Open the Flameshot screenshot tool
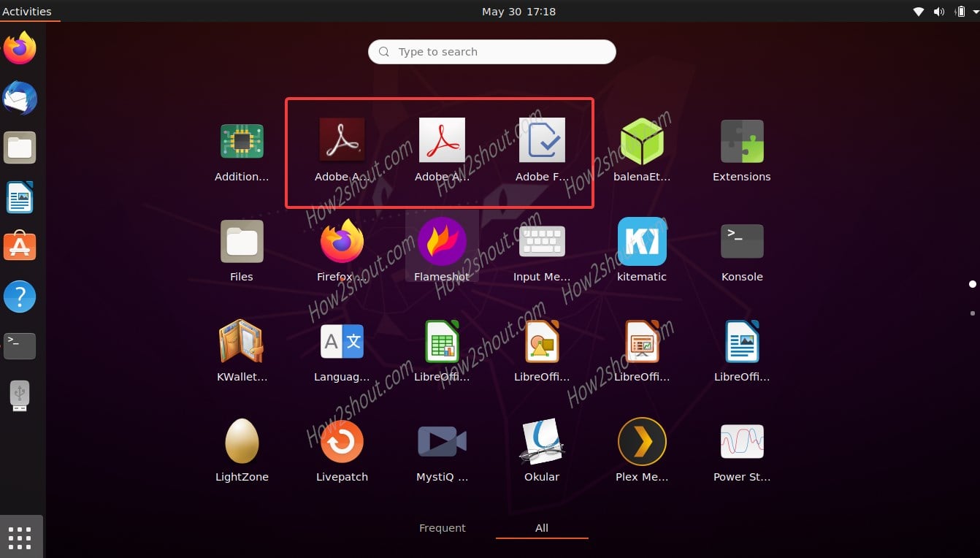Viewport: 980px width, 558px height. [x=442, y=241]
